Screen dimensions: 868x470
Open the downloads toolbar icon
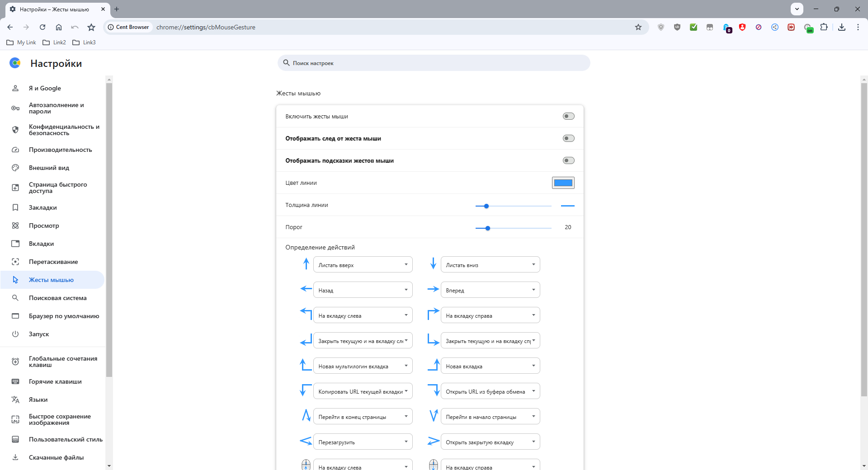pyautogui.click(x=842, y=27)
